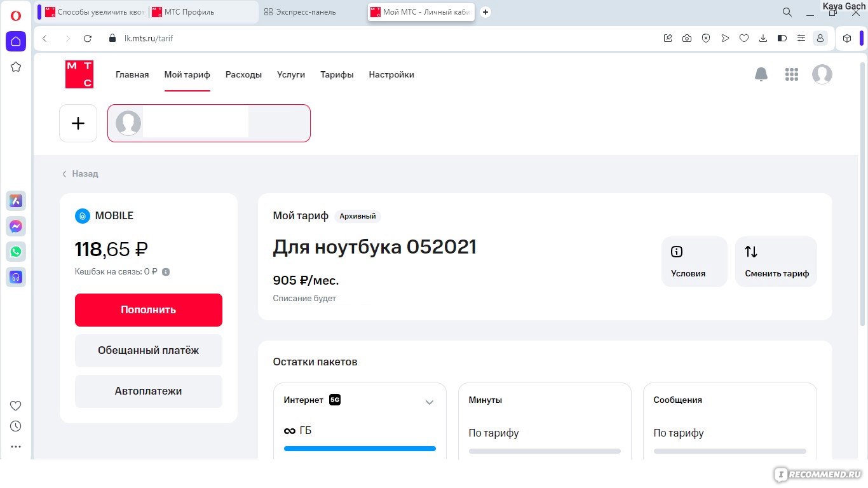
Task: Open personal news heart in sidebar
Action: click(16, 406)
